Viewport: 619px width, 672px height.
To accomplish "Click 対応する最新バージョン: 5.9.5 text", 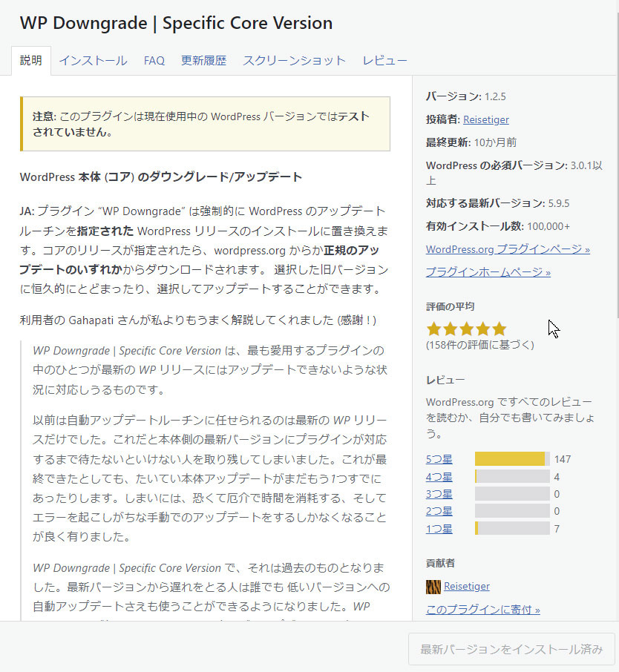I will click(497, 203).
